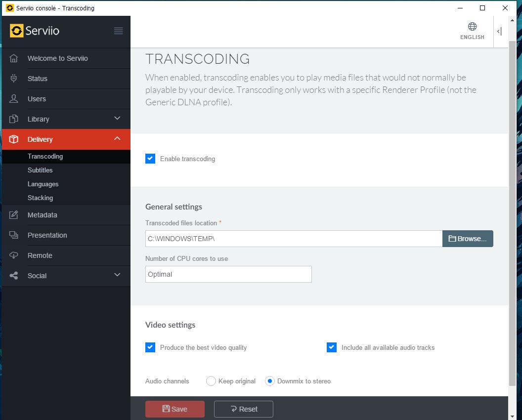Click the home icon for Welcome to Serviio
This screenshot has width=522, height=420.
tap(14, 58)
